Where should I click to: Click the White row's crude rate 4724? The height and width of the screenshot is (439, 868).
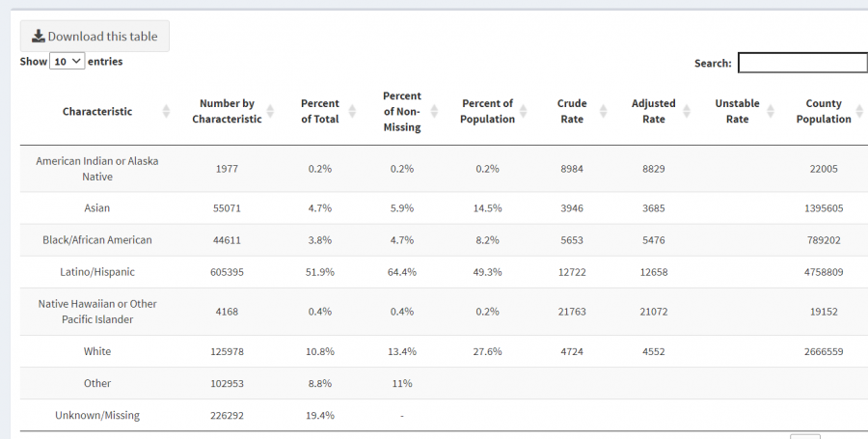coord(572,352)
